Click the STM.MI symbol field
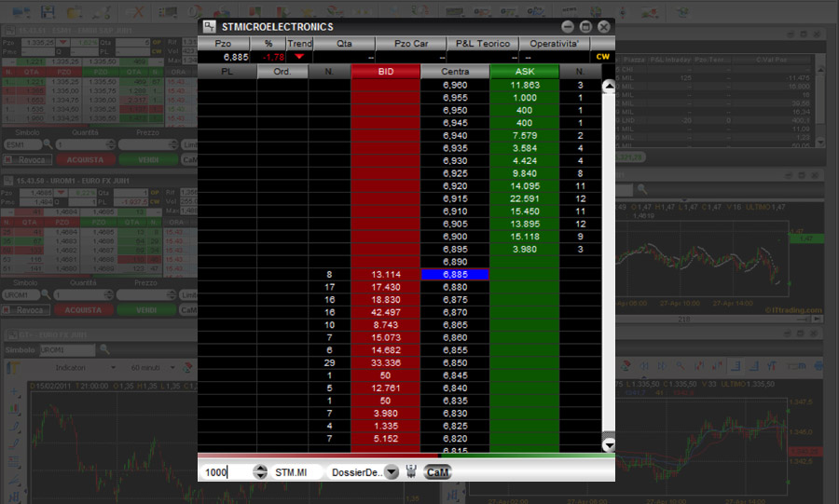The width and height of the screenshot is (839, 504). [x=296, y=472]
